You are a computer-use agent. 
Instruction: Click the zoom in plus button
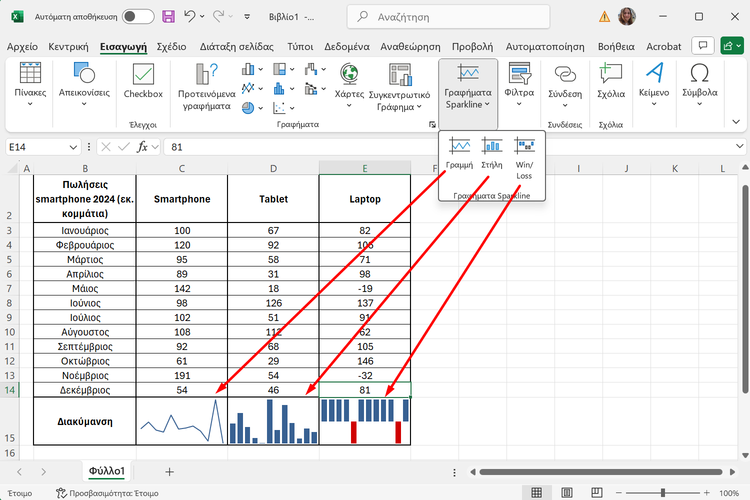(x=706, y=493)
